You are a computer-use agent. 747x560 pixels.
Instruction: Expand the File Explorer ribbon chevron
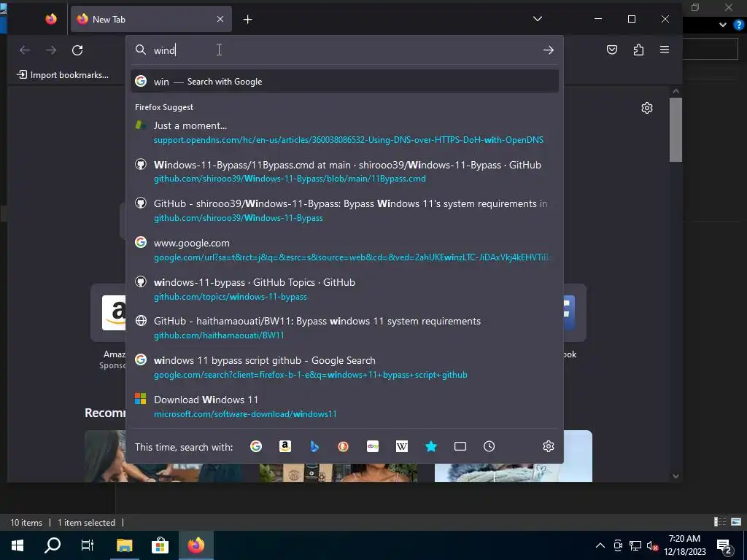[x=723, y=25]
